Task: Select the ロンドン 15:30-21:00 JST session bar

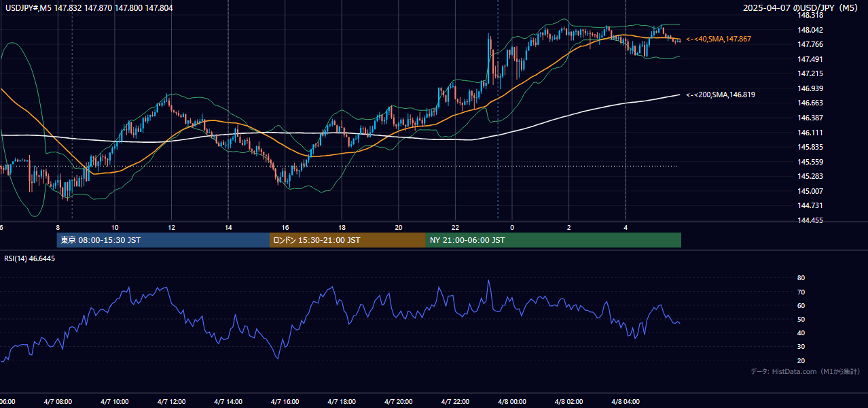Action: click(x=348, y=240)
